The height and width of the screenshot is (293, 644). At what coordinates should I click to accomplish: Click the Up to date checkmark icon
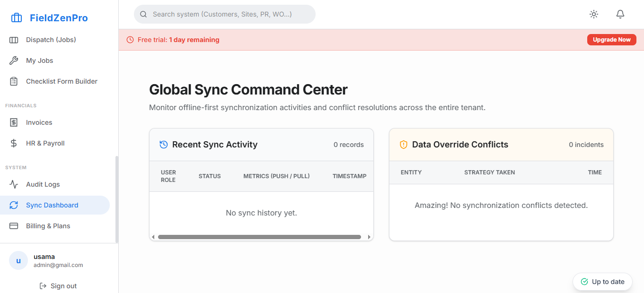(584, 282)
